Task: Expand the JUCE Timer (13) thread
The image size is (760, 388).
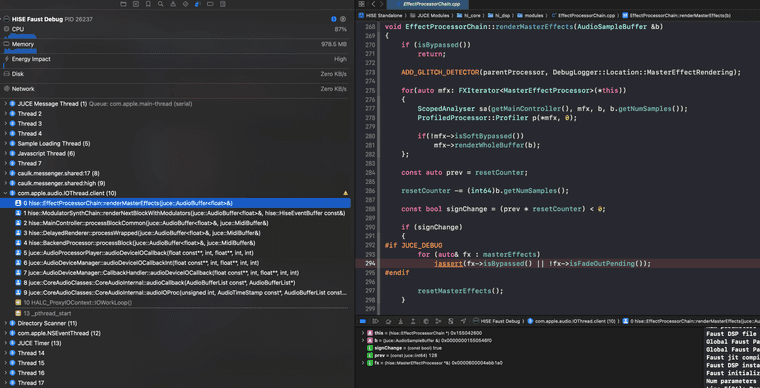Action: 6,343
